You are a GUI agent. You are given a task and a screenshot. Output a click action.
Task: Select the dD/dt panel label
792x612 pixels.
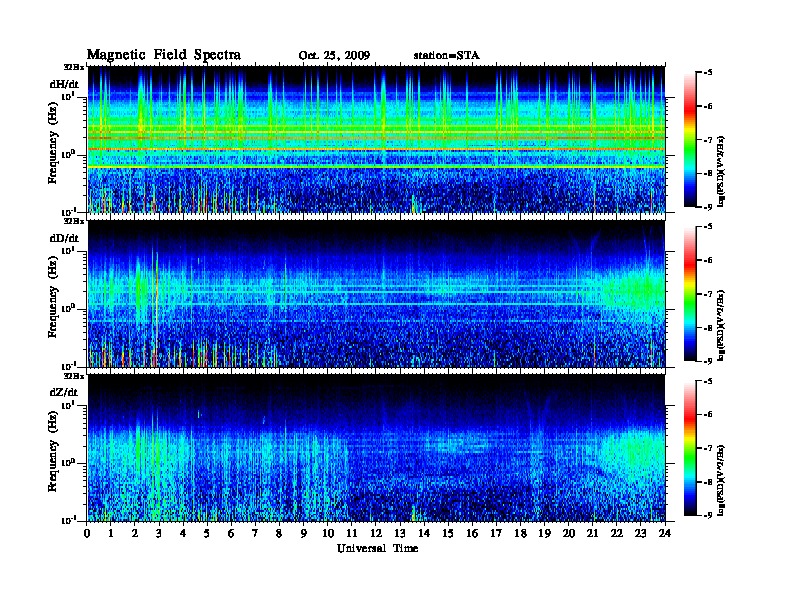tap(64, 238)
